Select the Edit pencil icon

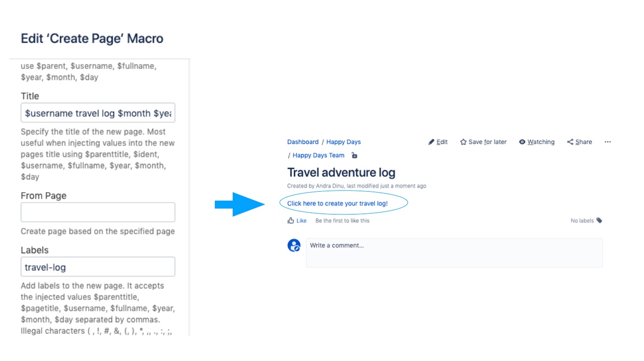click(432, 142)
